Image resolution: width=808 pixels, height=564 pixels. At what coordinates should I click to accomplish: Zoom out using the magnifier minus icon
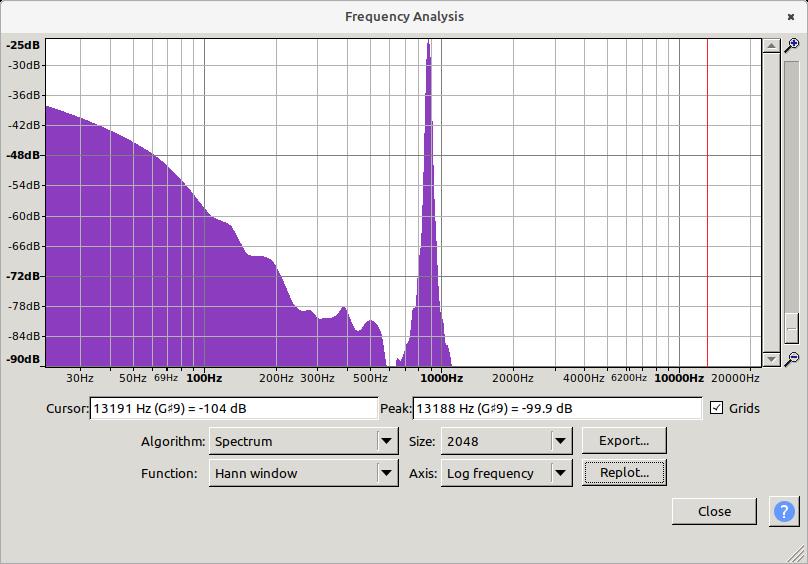(x=792, y=359)
